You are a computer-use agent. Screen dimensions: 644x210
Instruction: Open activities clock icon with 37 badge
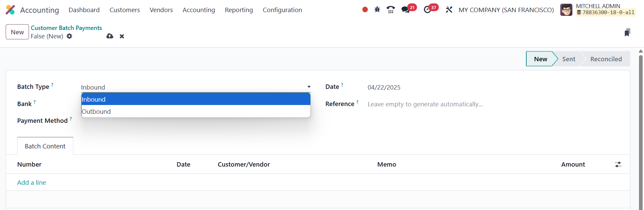pyautogui.click(x=427, y=10)
